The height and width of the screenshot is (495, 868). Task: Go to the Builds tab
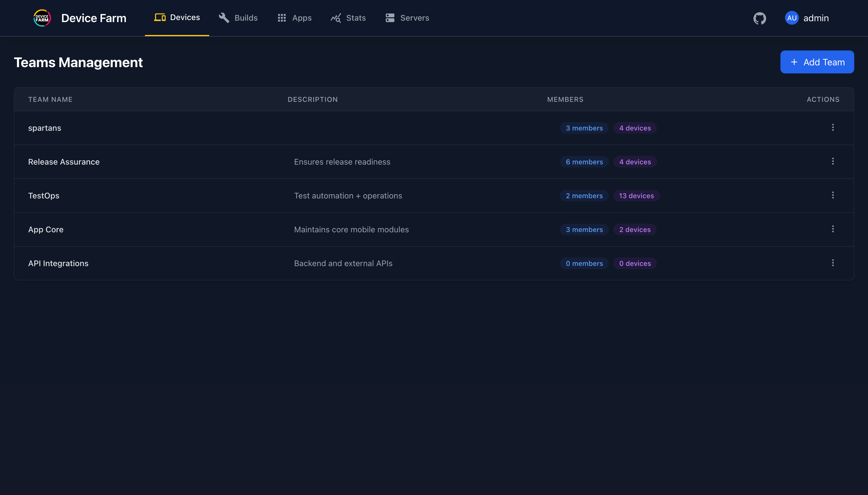pos(238,18)
